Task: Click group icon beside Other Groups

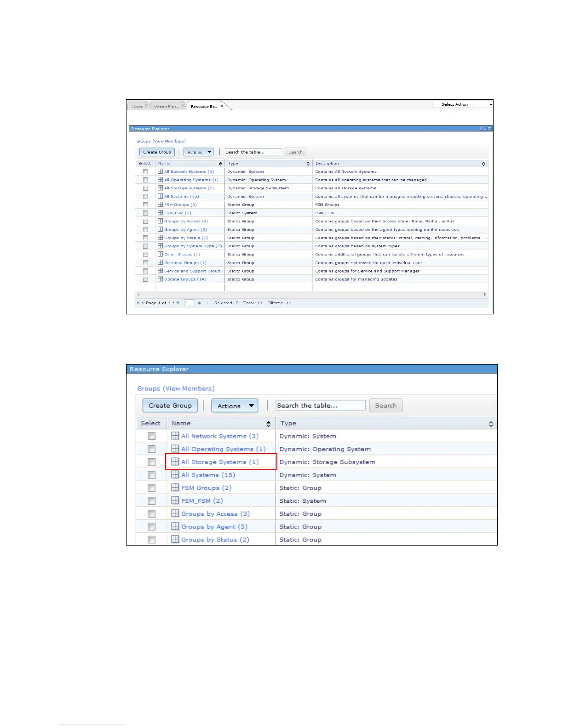Action: pyautogui.click(x=160, y=254)
